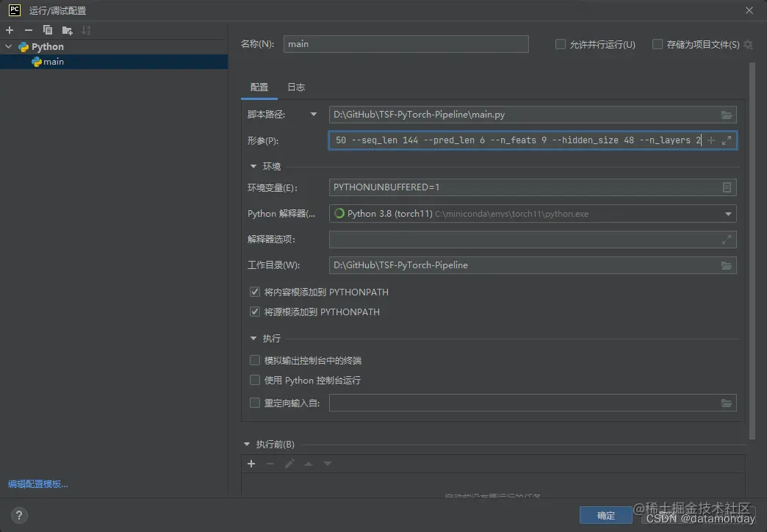Close the run/debug configuration dialog
Viewport: 767px width, 532px height.
(749, 10)
